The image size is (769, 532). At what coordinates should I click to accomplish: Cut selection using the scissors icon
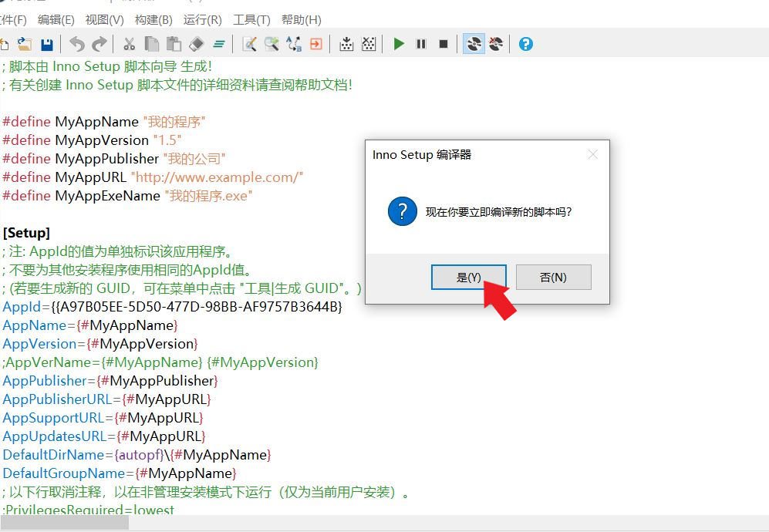click(129, 44)
